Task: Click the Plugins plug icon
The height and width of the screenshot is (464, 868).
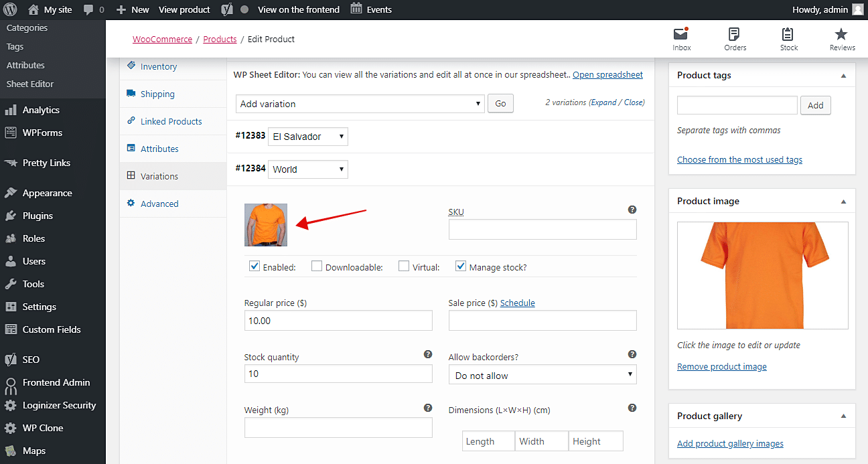Action: click(11, 216)
